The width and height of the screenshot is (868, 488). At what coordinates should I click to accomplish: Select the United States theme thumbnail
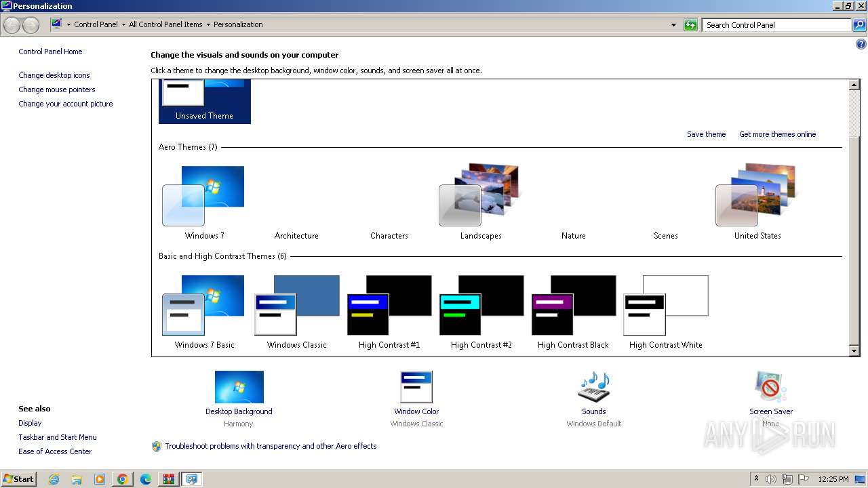(x=757, y=195)
